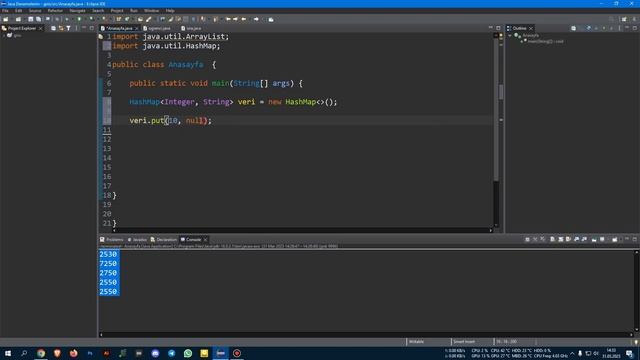Click the Open Perspective icon at top right
The width and height of the screenshot is (640, 360).
coord(624,19)
